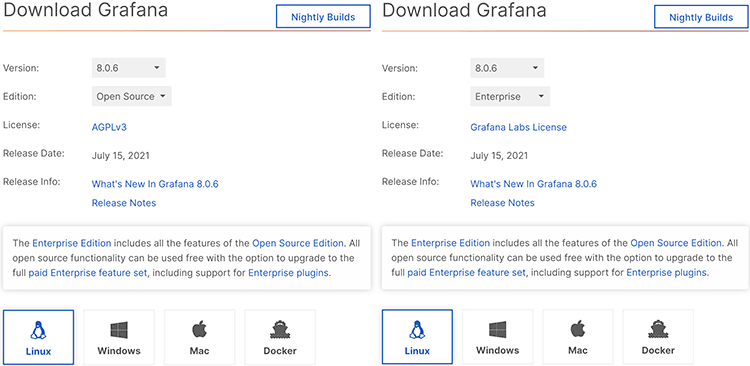Select the Mac tab in the Open Source panel
Viewport: 750px width, 366px height.
coord(199,337)
